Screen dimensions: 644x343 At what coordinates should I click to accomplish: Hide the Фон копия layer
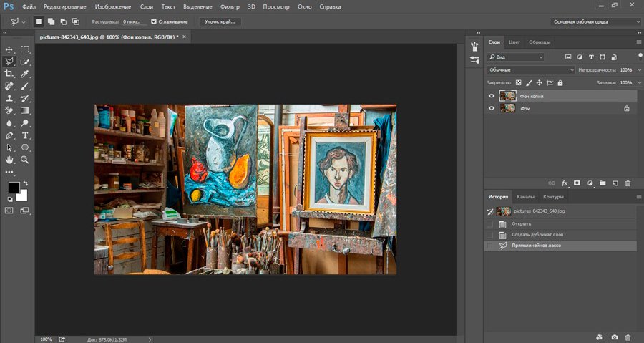click(x=491, y=95)
